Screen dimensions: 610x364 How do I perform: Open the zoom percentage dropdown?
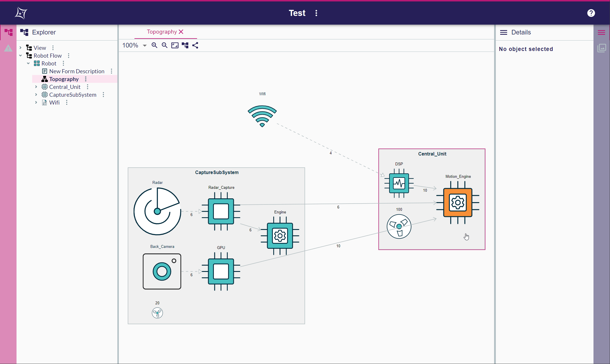click(x=145, y=45)
